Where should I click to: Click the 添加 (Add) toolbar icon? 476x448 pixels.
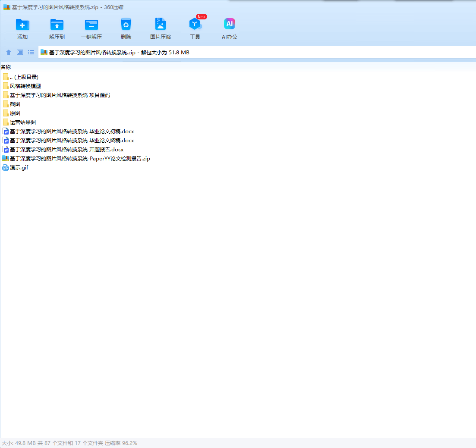click(x=22, y=25)
